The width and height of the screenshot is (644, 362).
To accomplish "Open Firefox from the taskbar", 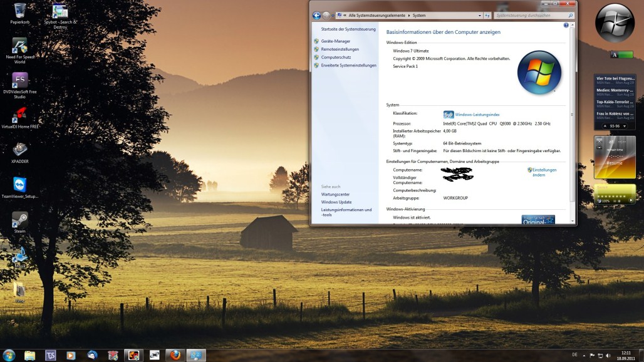I will 174,355.
